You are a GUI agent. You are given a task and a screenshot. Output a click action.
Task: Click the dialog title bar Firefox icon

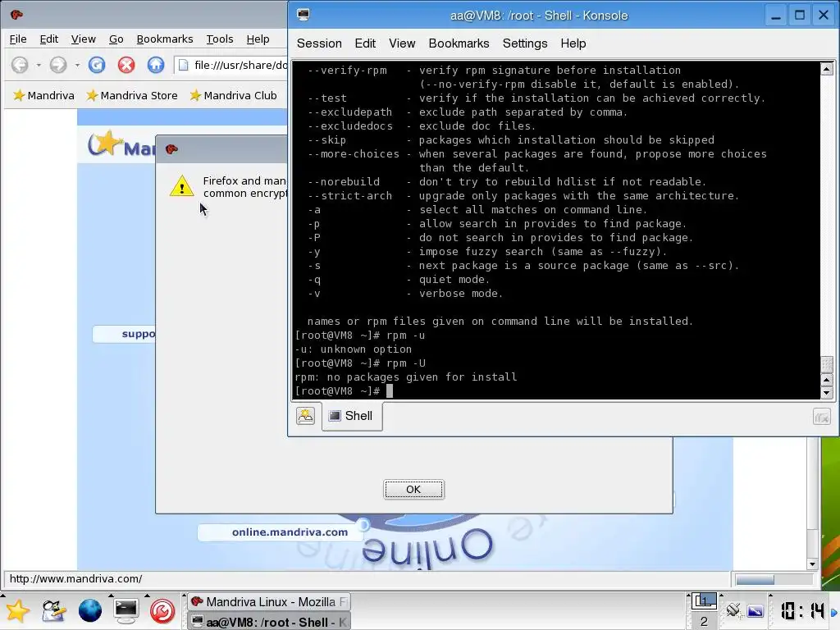pyautogui.click(x=171, y=149)
